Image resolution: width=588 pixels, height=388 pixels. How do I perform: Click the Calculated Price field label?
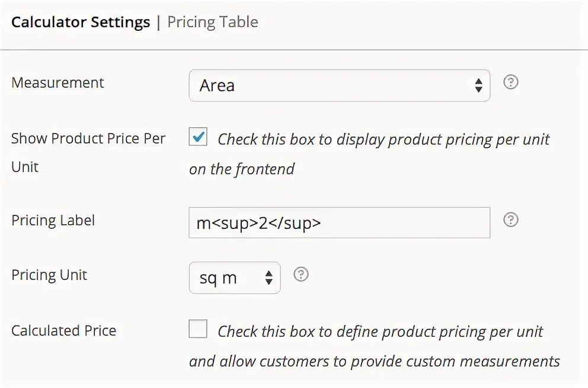coord(63,330)
